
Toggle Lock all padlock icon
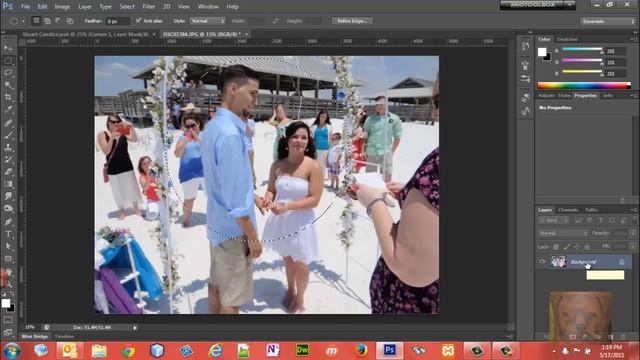587,247
